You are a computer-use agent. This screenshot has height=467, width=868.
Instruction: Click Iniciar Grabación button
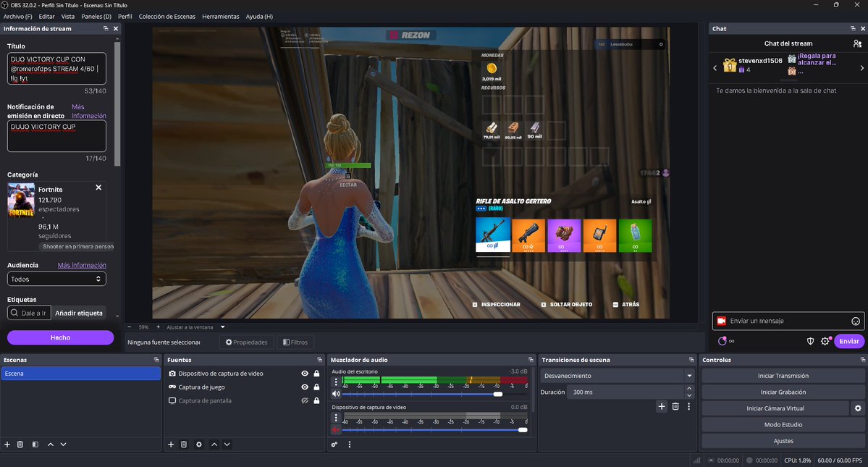[783, 392]
